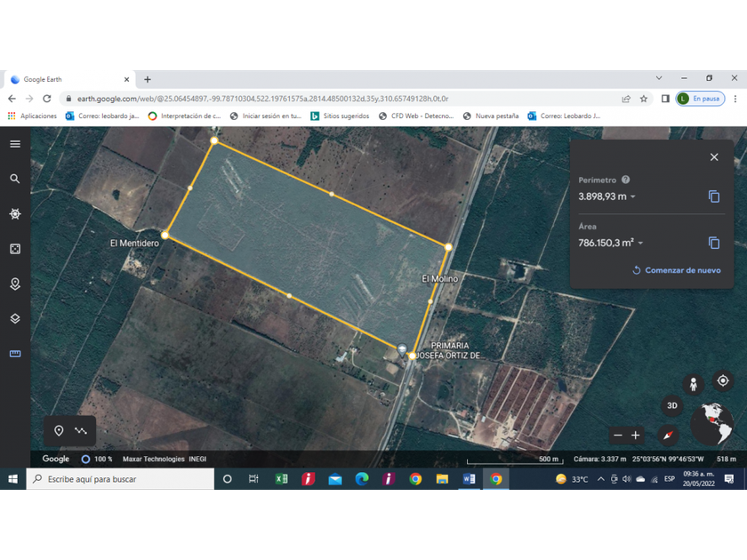This screenshot has width=747, height=560.
Task: Activate Street View pegman
Action: [693, 384]
